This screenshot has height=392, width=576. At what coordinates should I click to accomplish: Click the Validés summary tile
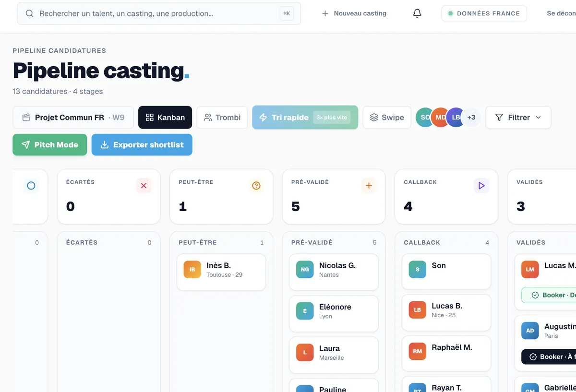tap(541, 197)
